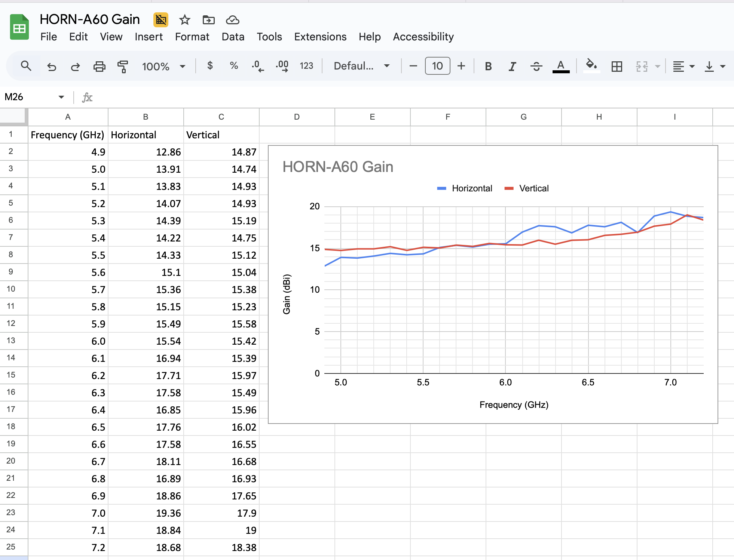This screenshot has width=734, height=560.
Task: Click the undo arrow icon
Action: (x=52, y=67)
